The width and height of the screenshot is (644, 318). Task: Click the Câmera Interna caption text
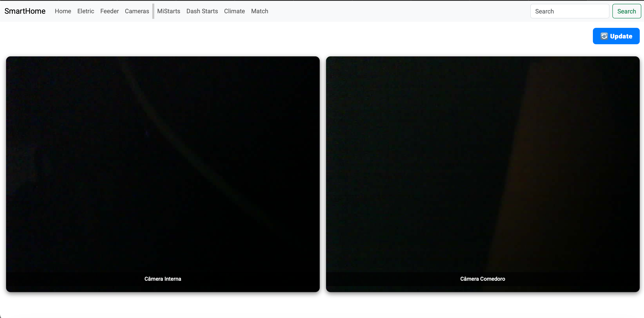tap(163, 279)
